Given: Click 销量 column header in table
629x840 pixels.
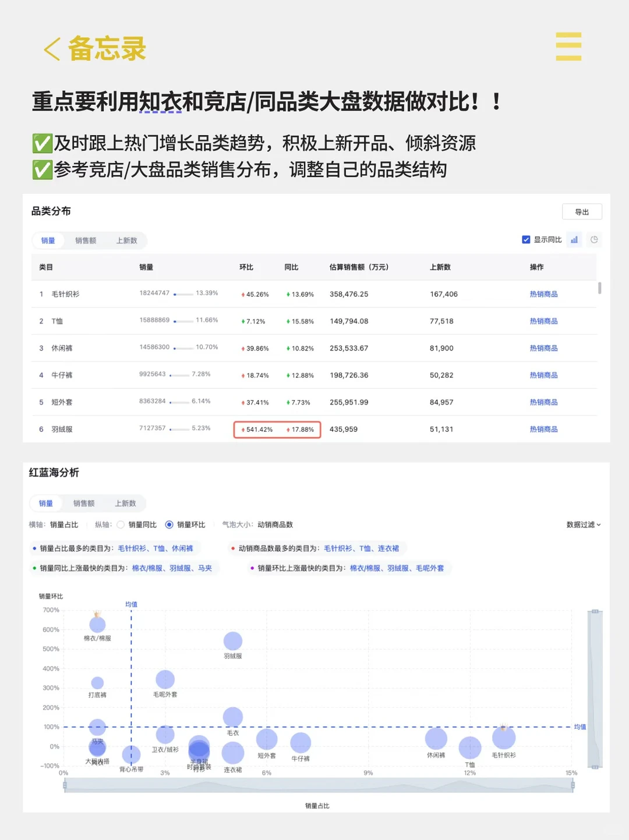Looking at the screenshot, I should (x=146, y=267).
